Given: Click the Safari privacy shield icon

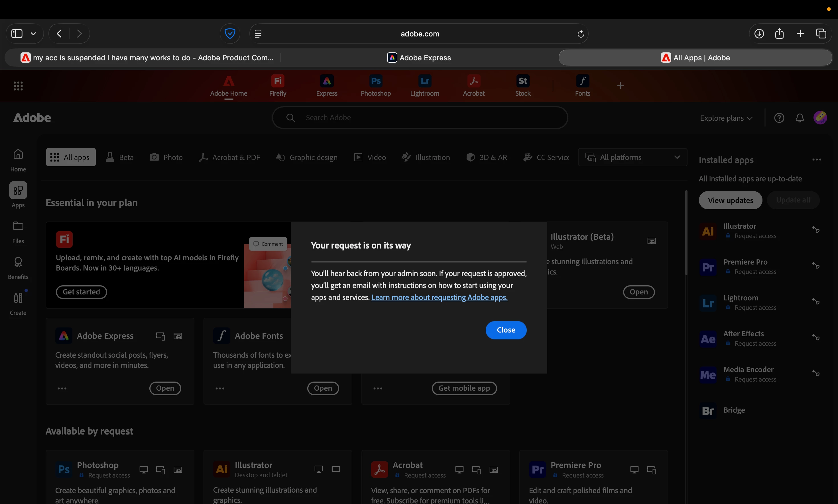Looking at the screenshot, I should (x=230, y=34).
